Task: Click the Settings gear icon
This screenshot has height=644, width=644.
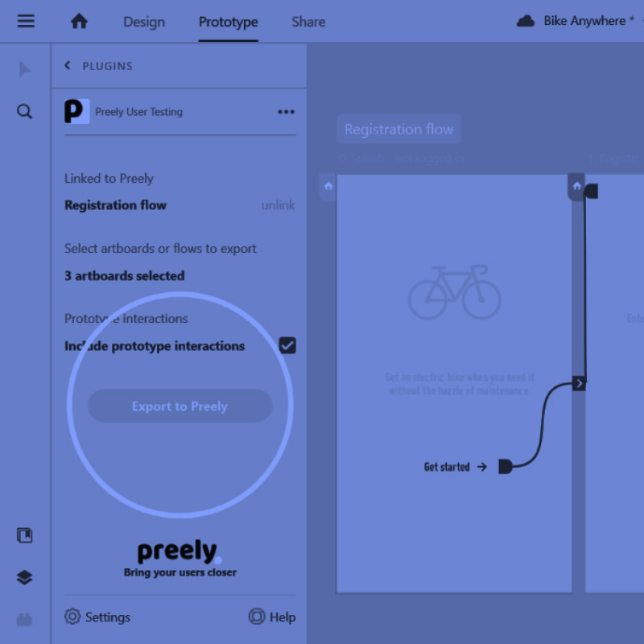Action: point(72,617)
